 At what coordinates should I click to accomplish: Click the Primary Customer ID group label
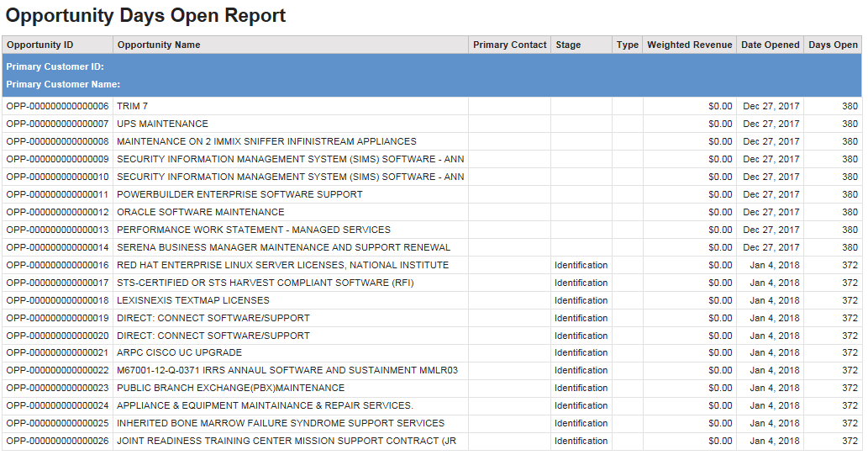tap(55, 66)
